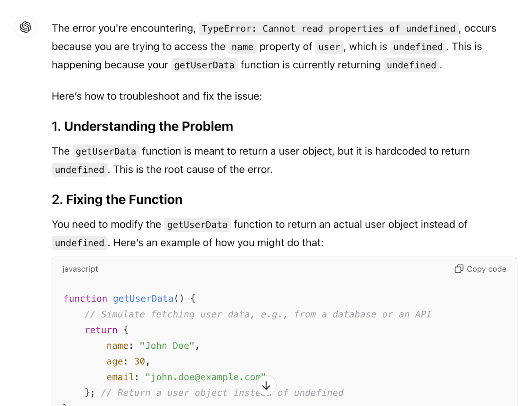Click the round scroll-to-bottom arrow button
Viewport: 532px width, 406px height.
(x=266, y=385)
